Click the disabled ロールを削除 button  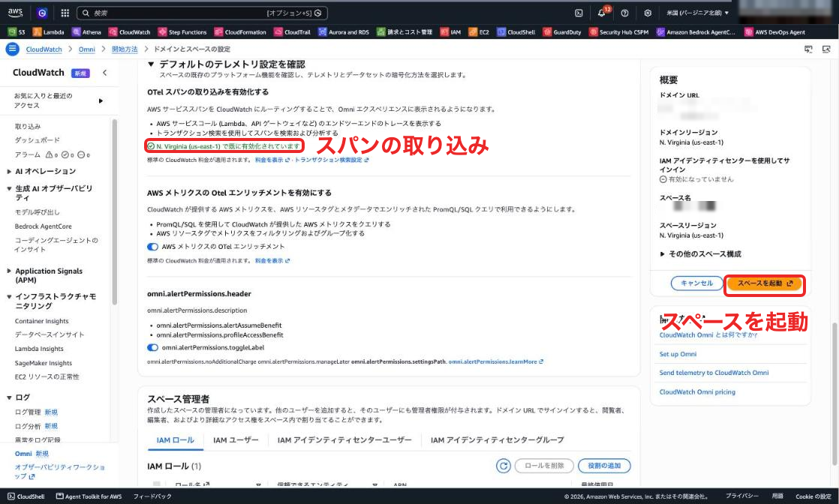coord(544,466)
